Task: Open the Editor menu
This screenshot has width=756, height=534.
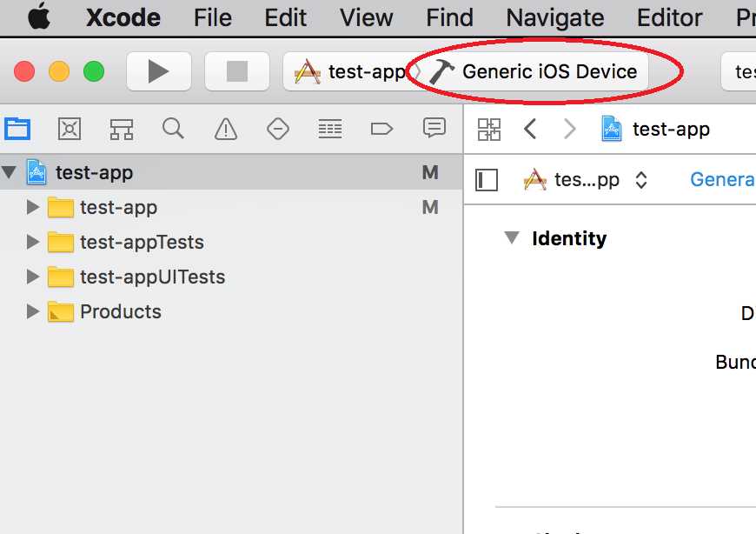Action: pos(669,18)
